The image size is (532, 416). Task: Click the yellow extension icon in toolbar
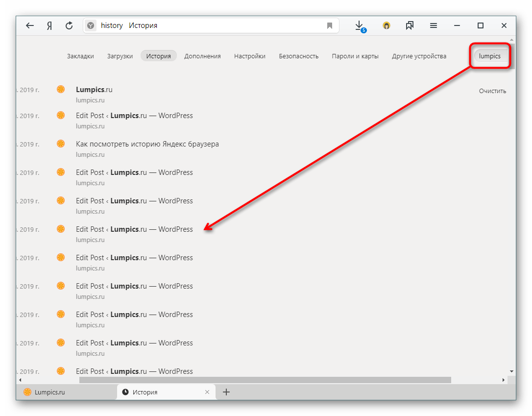[387, 25]
